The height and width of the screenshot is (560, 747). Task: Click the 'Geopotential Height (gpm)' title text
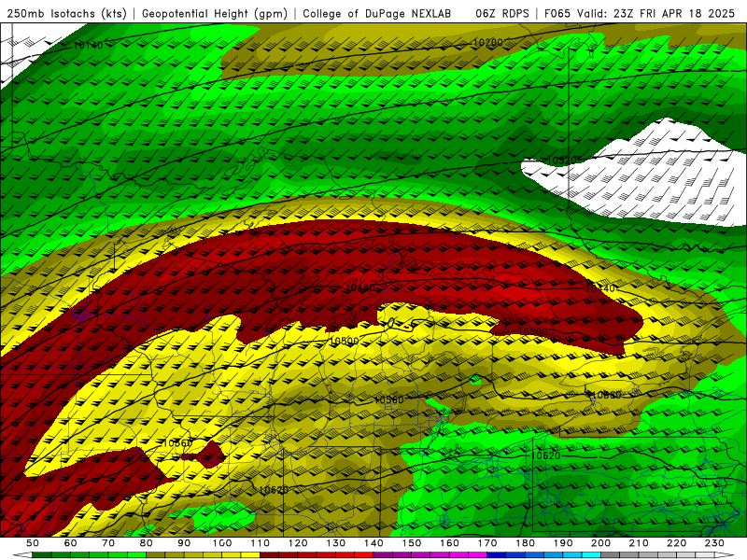215,13
